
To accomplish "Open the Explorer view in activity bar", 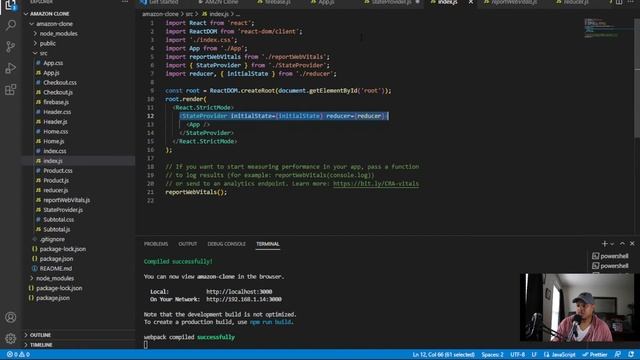I will (11, 5).
